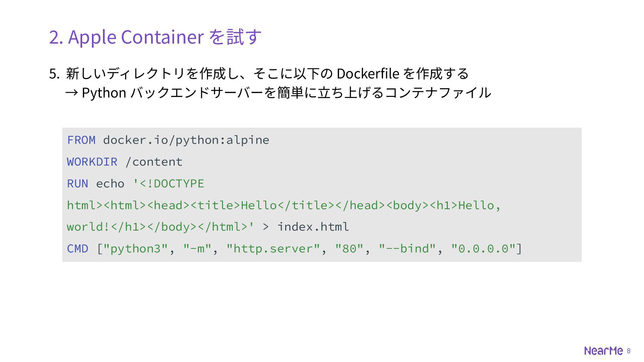This screenshot has width=644, height=362.
Task: Click the "RUN echo '<!DOCTYPE" code line
Action: click(136, 184)
